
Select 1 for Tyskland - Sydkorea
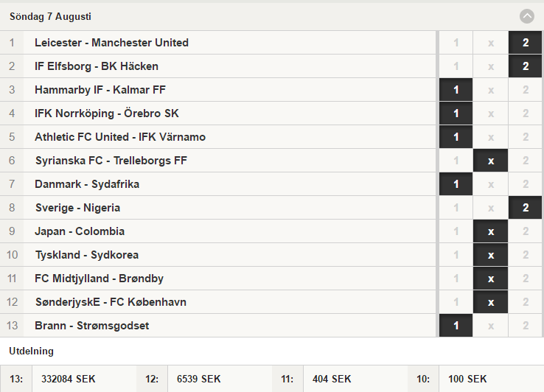pyautogui.click(x=456, y=255)
